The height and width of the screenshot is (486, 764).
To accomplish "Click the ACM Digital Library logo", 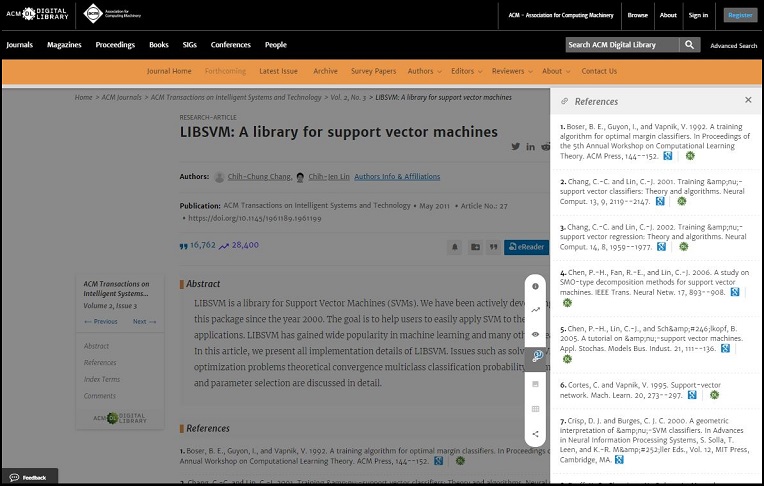I will (x=37, y=14).
